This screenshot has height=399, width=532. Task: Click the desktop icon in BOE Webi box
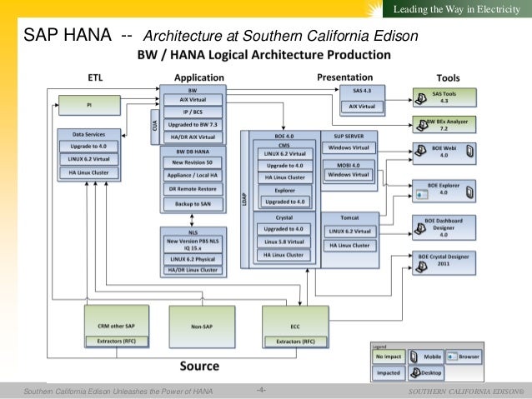pyautogui.click(x=421, y=151)
